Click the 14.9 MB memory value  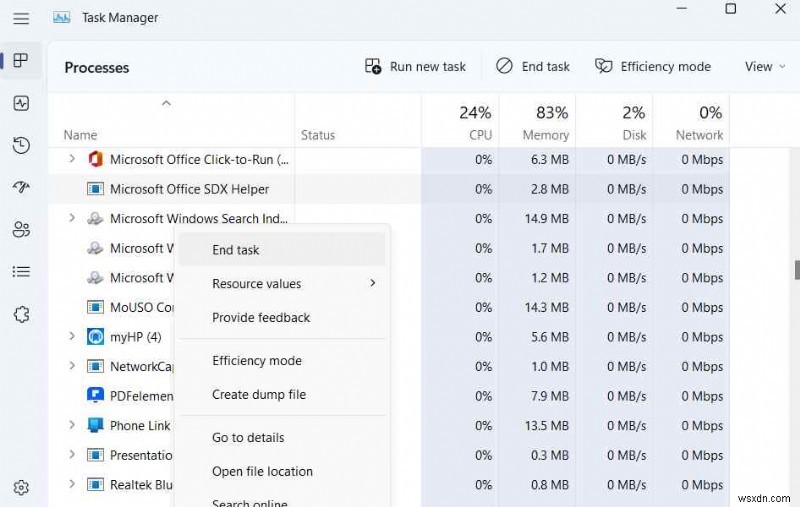click(546, 219)
